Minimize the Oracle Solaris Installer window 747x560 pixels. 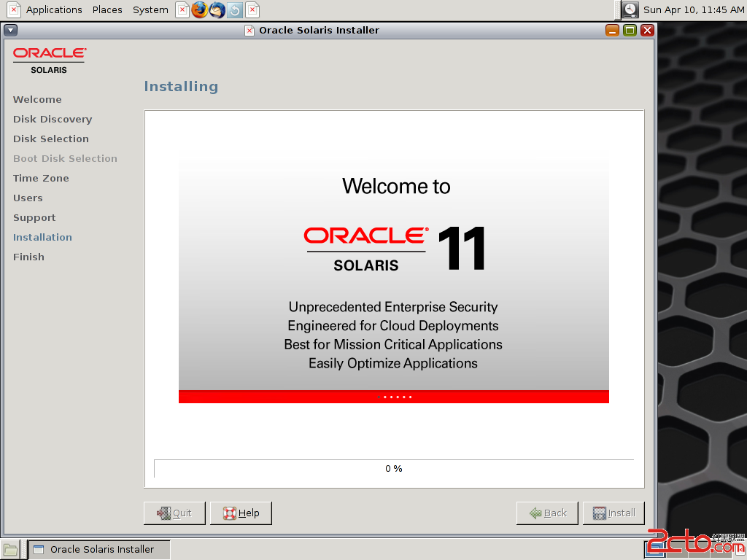612,31
